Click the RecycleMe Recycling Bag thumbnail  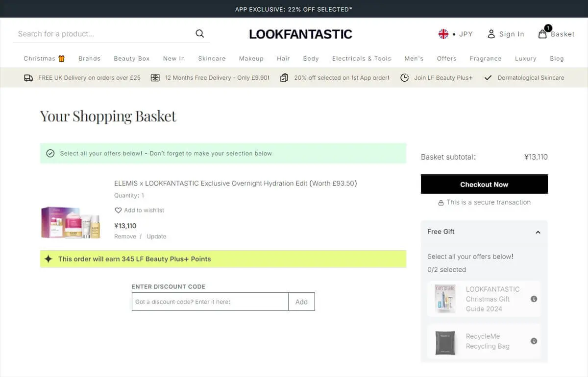coord(445,343)
